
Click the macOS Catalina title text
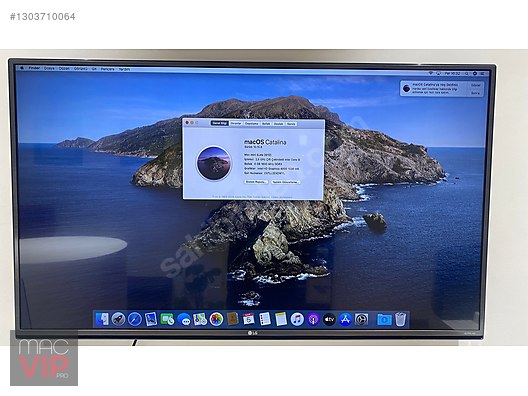[x=265, y=142]
